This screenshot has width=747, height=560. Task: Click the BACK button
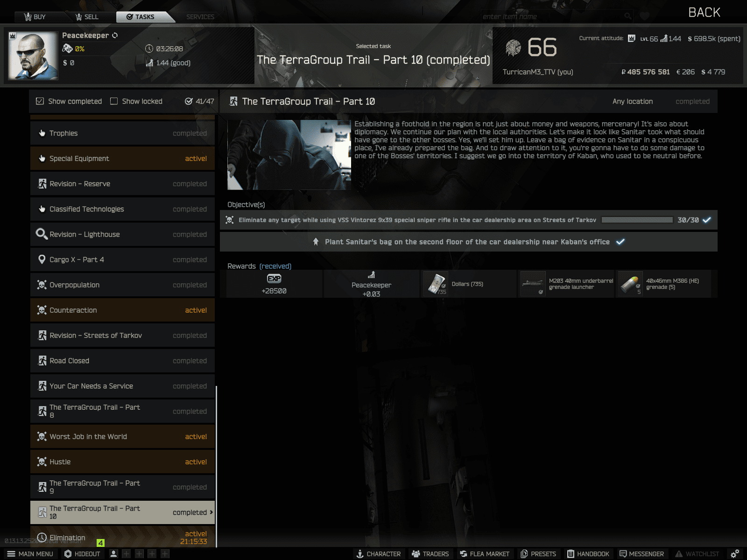[x=704, y=13]
